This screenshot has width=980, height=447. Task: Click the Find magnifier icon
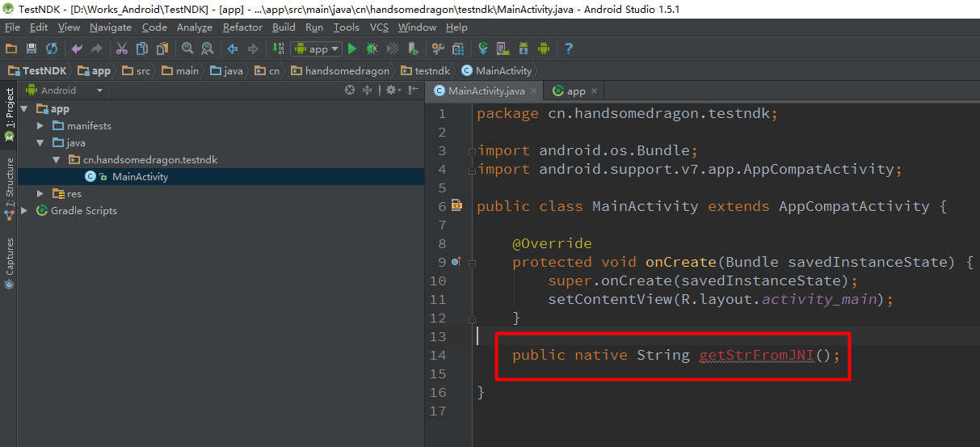click(187, 49)
